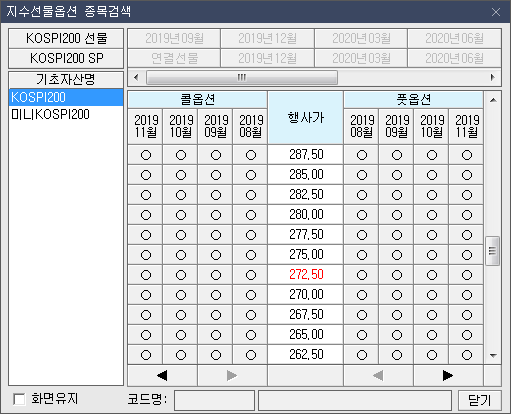Click vertical scrollbar up arrow
Screen dimensions: 511x414
(493, 100)
